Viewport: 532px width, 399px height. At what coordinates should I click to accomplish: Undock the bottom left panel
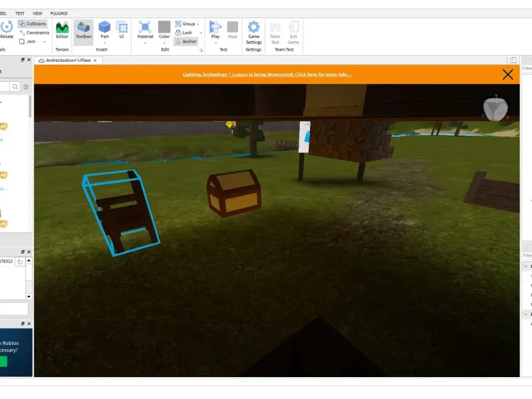pos(23,324)
